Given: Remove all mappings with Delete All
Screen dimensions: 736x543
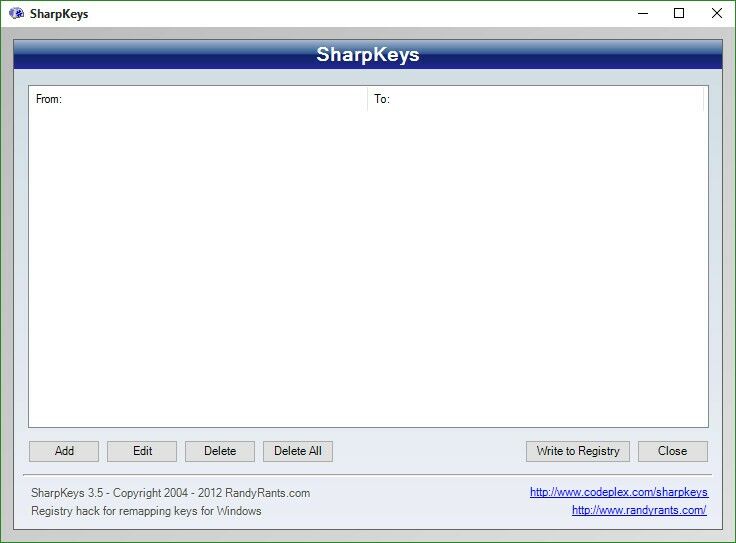Looking at the screenshot, I should [x=298, y=451].
